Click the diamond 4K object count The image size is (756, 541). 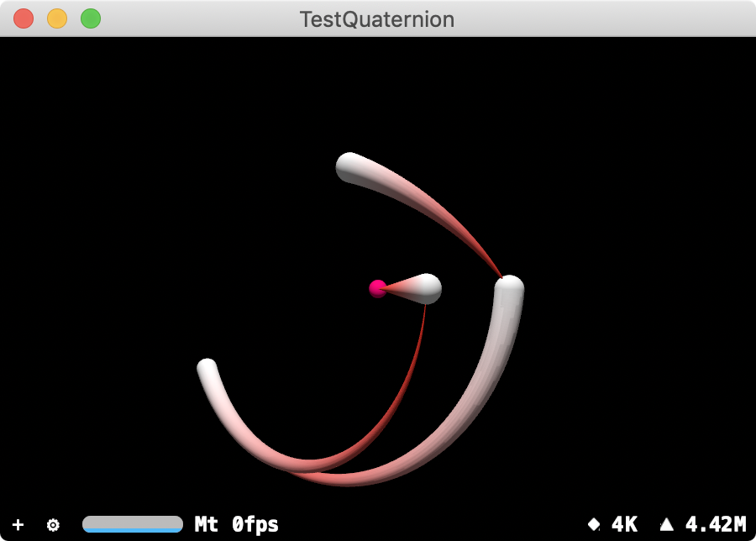[613, 524]
